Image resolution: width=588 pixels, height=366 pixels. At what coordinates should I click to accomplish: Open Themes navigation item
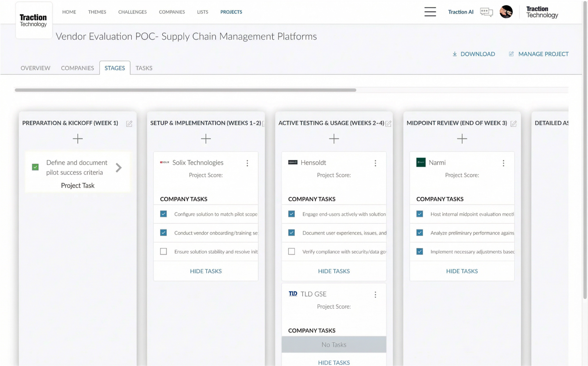coord(97,12)
